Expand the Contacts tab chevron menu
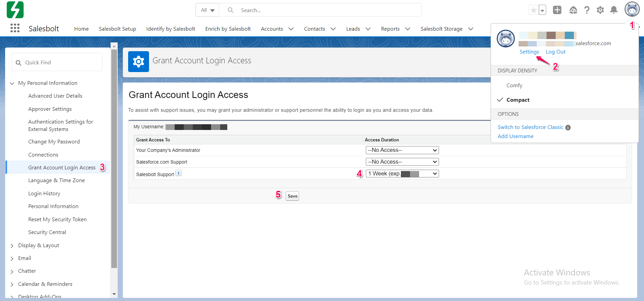Screen dimensions: 644x301 coord(333,29)
